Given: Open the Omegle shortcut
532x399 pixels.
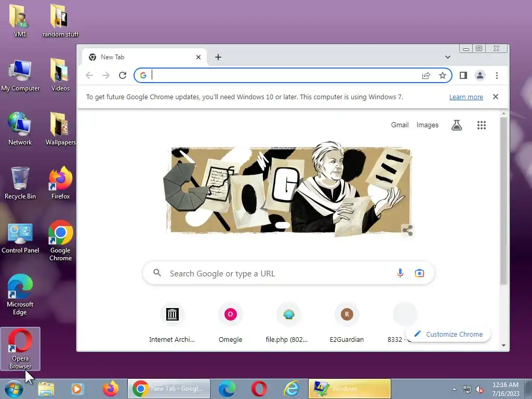Looking at the screenshot, I should click(230, 322).
